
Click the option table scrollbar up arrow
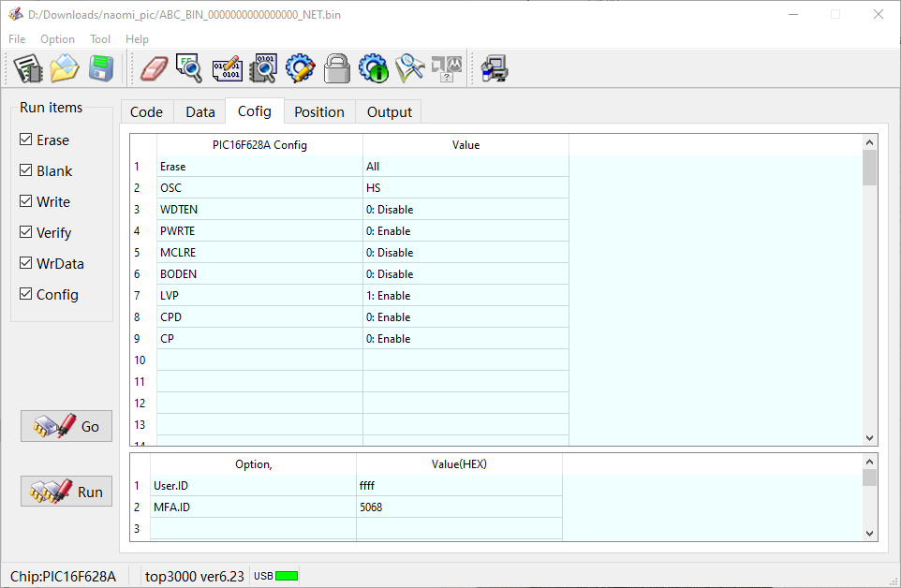[869, 461]
